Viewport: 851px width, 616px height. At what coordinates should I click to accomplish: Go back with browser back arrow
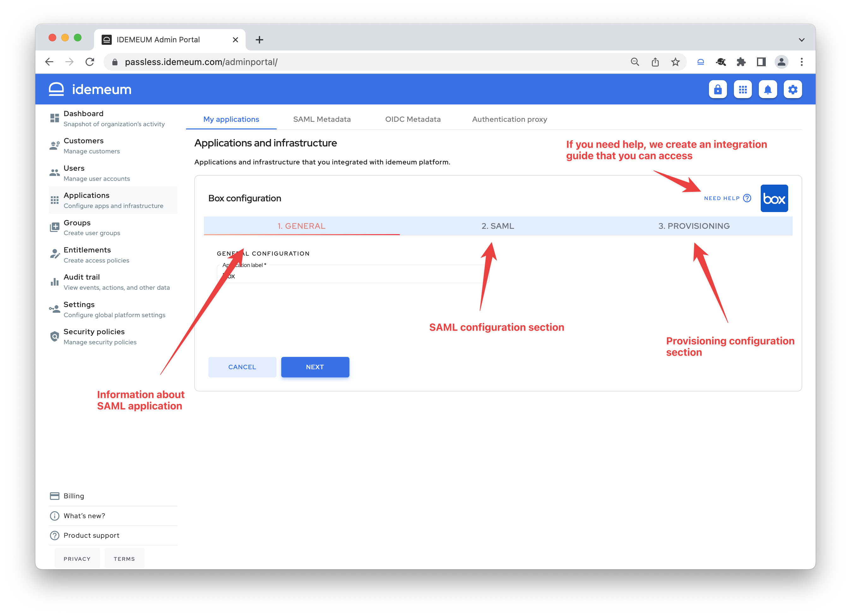[49, 62]
